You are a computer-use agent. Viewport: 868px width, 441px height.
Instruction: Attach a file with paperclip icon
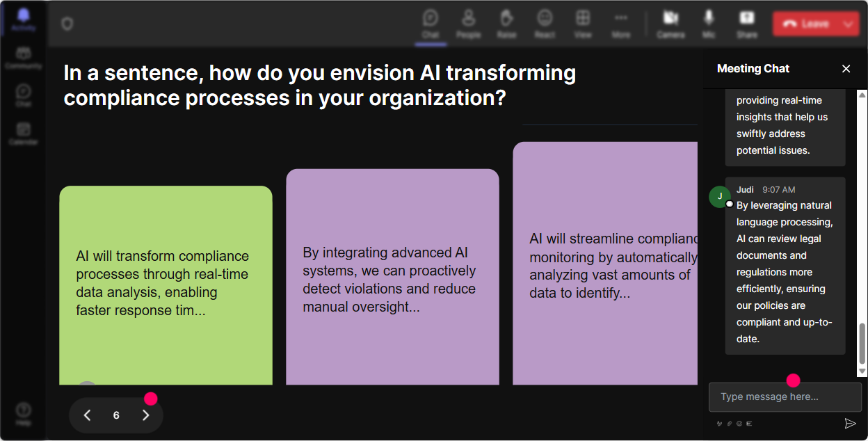tap(730, 423)
